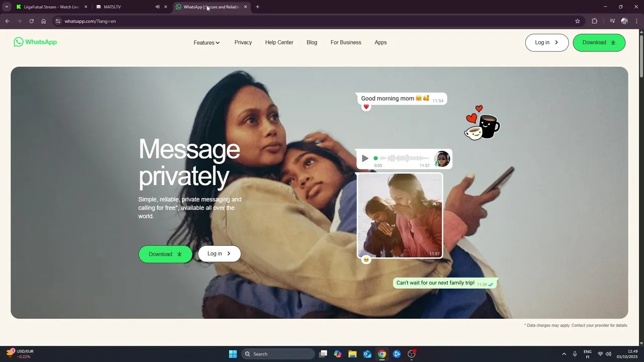Open the Chrome profile avatar

624,21
